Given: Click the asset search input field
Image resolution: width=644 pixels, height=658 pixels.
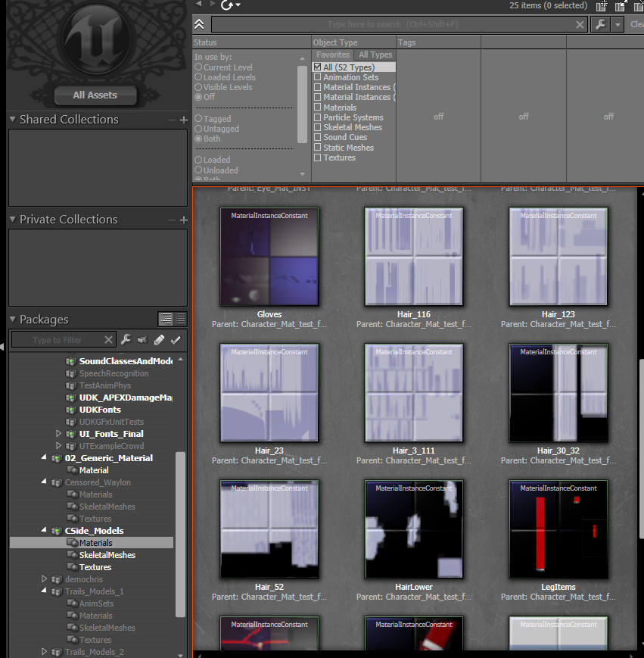Looking at the screenshot, I should (x=393, y=24).
